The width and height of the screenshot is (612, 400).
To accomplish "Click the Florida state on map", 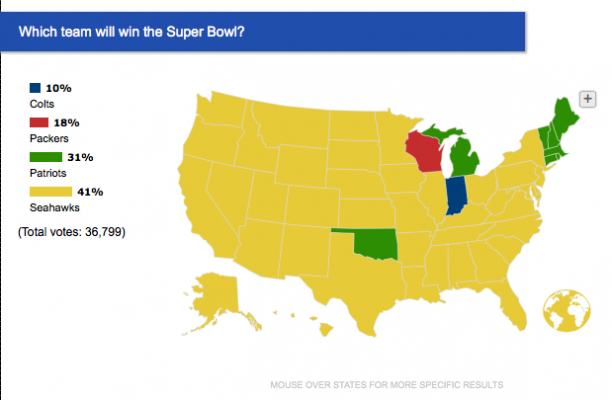I will (x=507, y=302).
